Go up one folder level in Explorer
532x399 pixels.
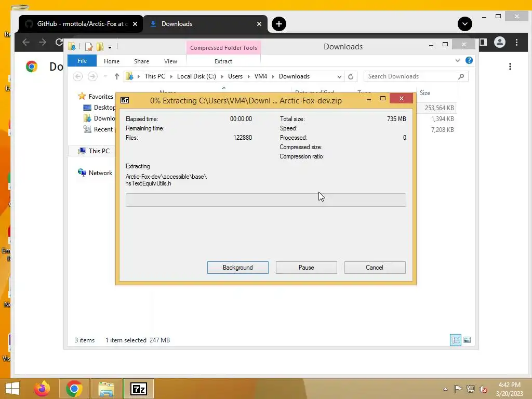pyautogui.click(x=117, y=76)
